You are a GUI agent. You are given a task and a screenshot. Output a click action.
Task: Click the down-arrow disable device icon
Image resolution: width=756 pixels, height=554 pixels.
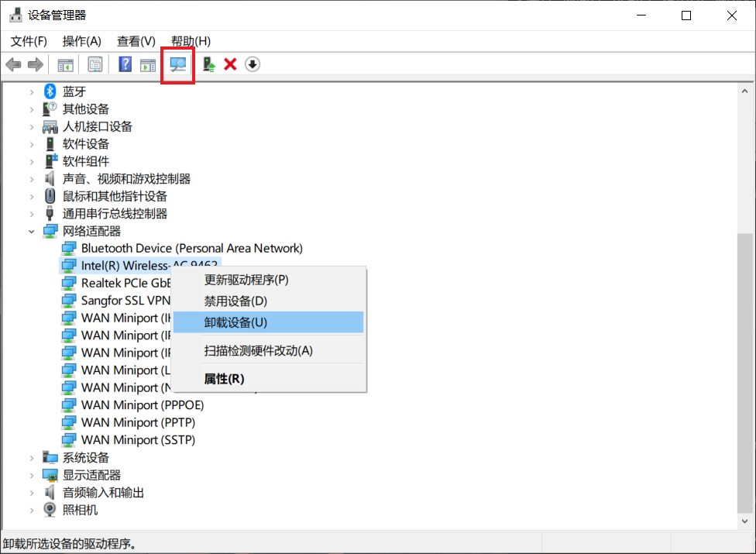click(x=253, y=64)
